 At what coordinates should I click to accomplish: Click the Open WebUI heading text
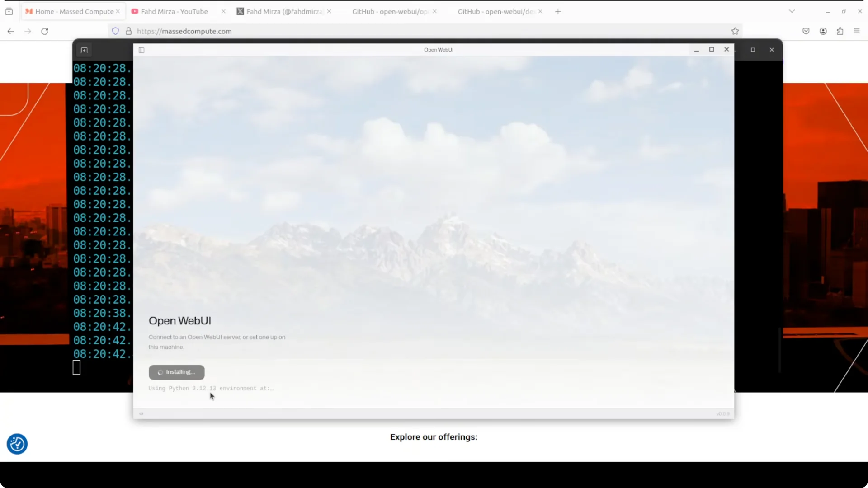tap(180, 321)
